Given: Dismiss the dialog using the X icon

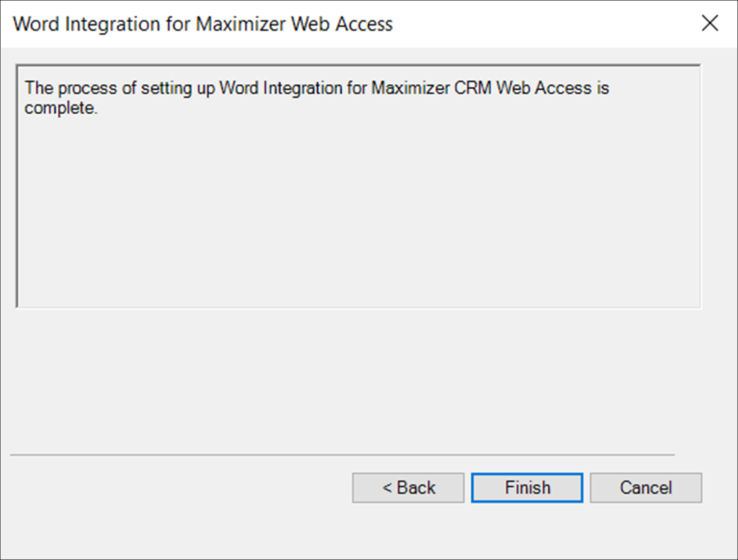Looking at the screenshot, I should coord(710,23).
